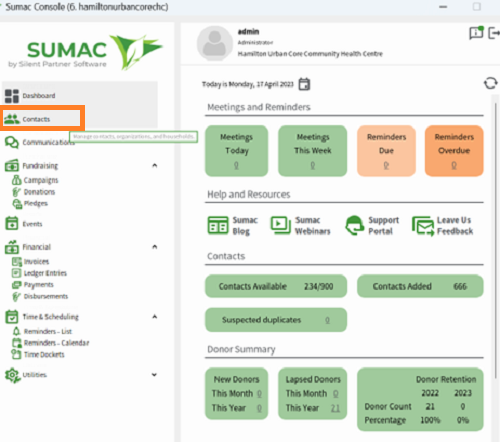Select Events in the sidebar

point(32,224)
